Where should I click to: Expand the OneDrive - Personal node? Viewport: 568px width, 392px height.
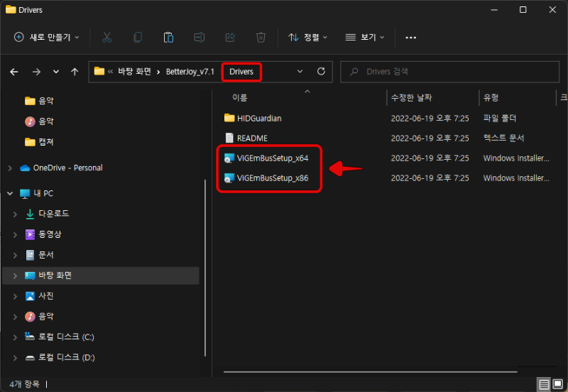tap(10, 168)
